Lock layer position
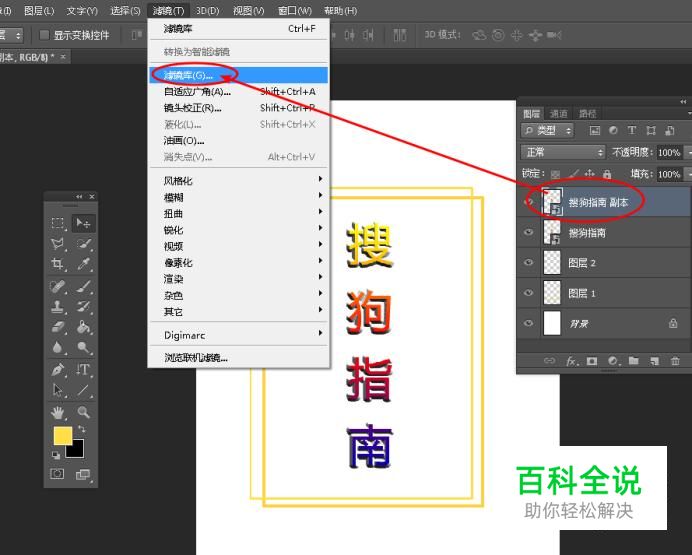 pos(590,174)
